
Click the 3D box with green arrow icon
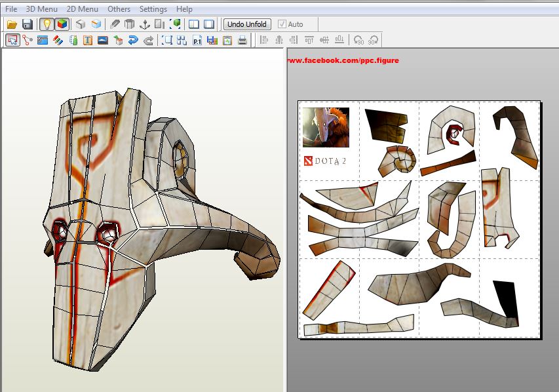point(118,40)
